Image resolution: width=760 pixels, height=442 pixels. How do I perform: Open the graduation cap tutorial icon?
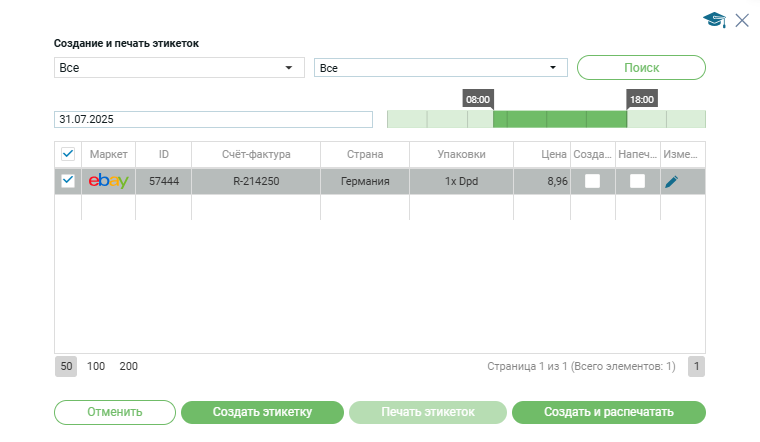pyautogui.click(x=714, y=20)
